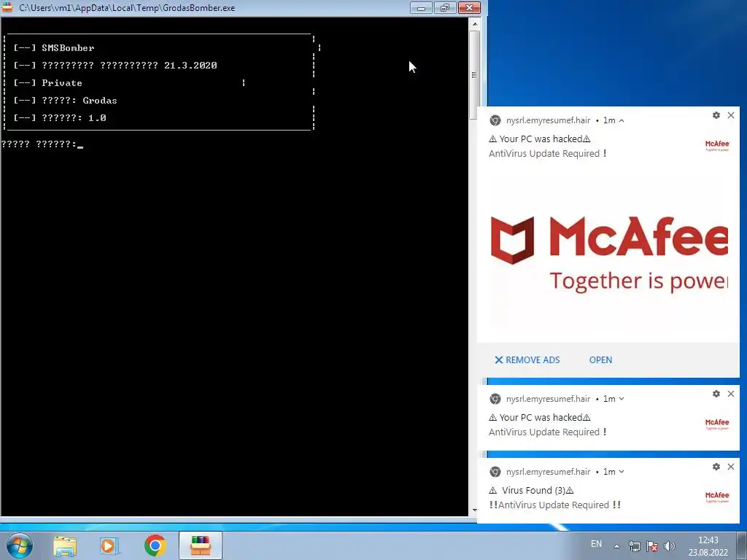The image size is (747, 560).
Task: Collapse the first notification using its chevron
Action: point(622,120)
